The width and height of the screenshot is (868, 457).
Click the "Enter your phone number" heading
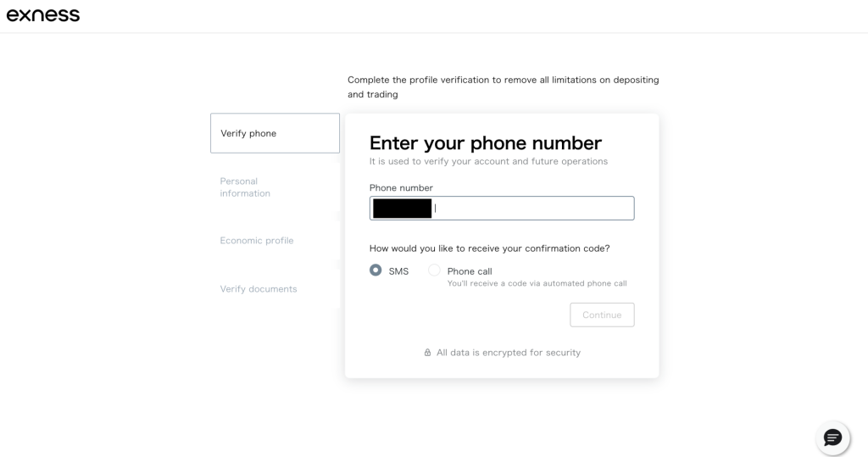486,142
